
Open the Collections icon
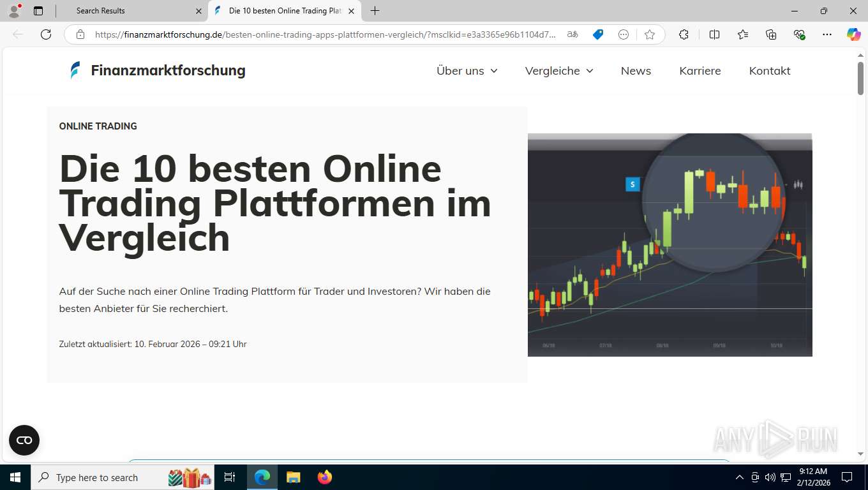(771, 34)
